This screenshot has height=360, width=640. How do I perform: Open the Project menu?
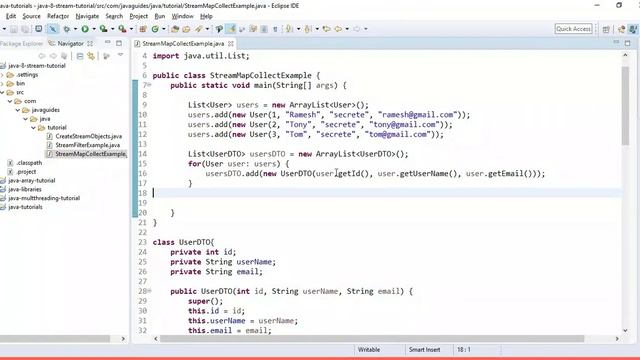tap(139, 16)
